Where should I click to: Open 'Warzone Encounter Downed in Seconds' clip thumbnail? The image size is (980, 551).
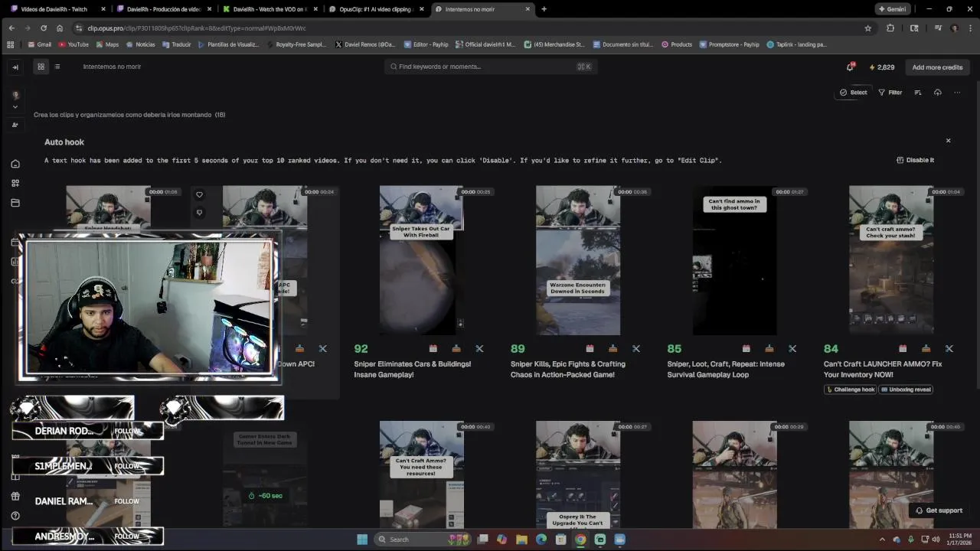[578, 260]
